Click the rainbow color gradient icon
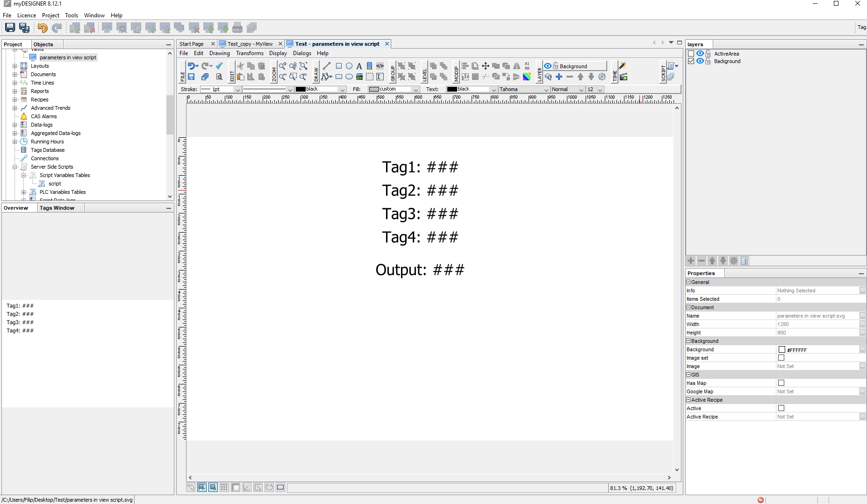867x504 pixels. coord(527,77)
